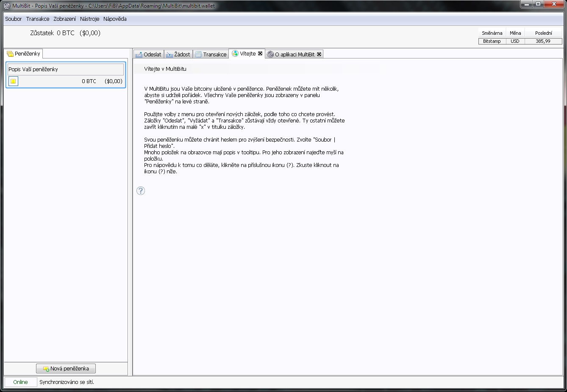Click the Online status indicator
Screen dimensions: 567x392
[x=20, y=382]
